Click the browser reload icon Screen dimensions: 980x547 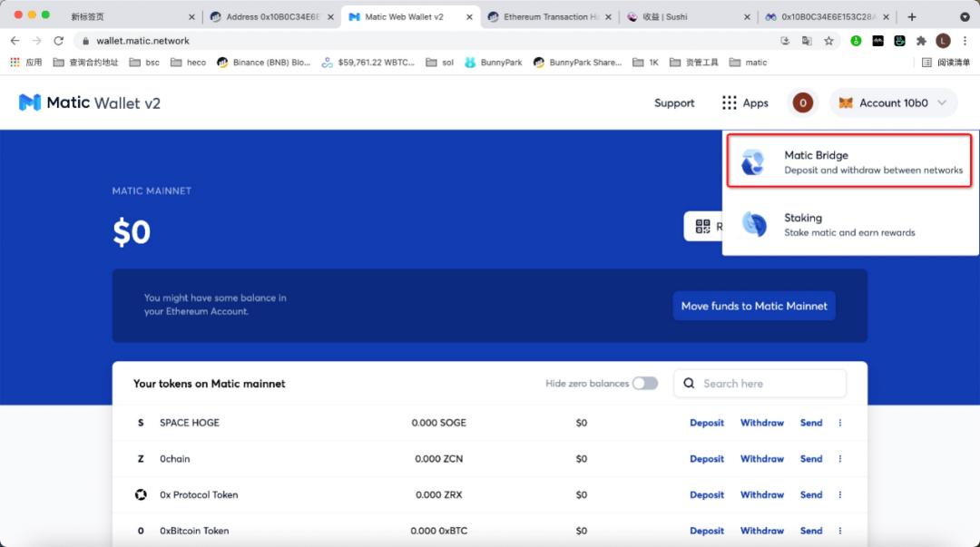(x=59, y=41)
